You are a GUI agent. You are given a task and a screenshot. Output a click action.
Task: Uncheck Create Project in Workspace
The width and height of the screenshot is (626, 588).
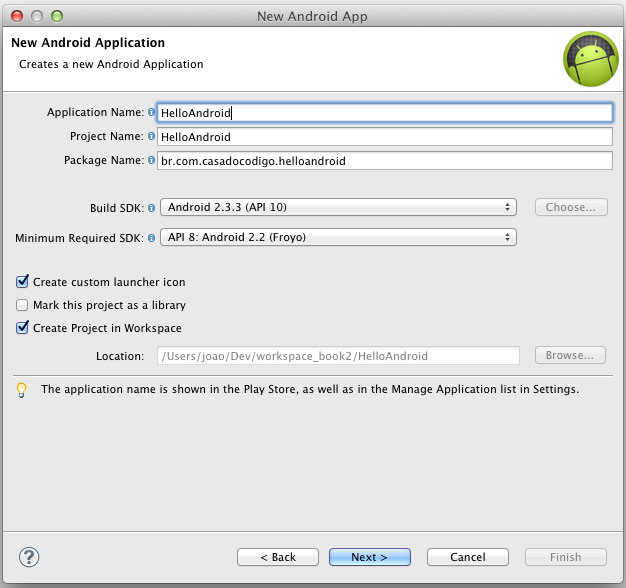(x=23, y=328)
